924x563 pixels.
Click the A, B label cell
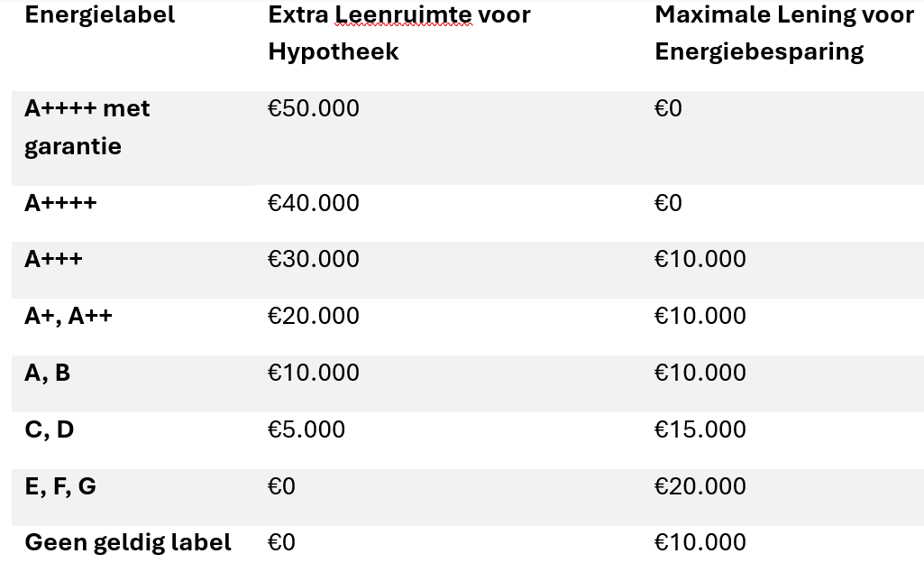(47, 374)
